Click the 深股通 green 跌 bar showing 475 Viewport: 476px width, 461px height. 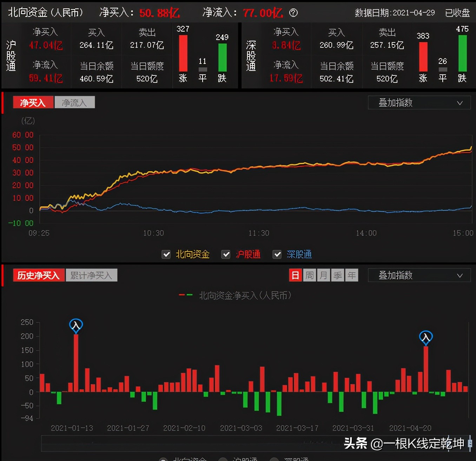tap(462, 53)
